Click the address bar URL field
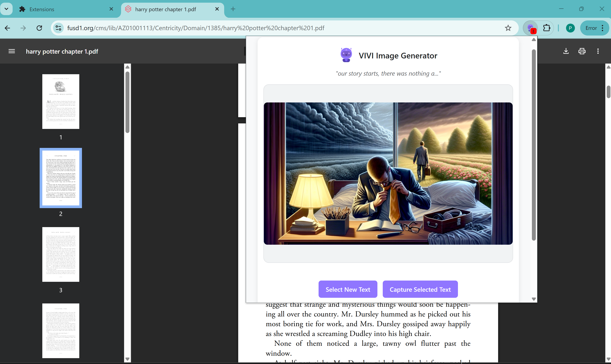 pyautogui.click(x=270, y=28)
